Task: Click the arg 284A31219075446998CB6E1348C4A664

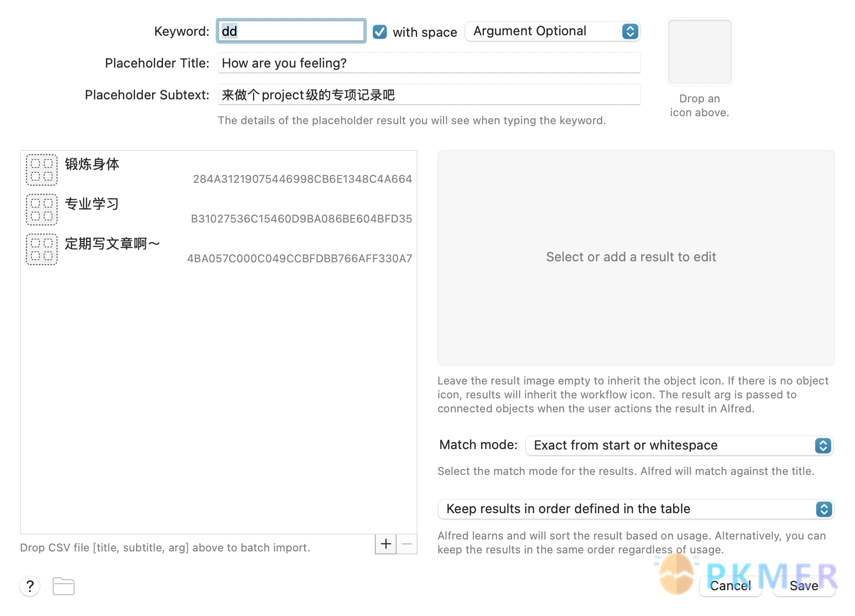Action: click(302, 179)
